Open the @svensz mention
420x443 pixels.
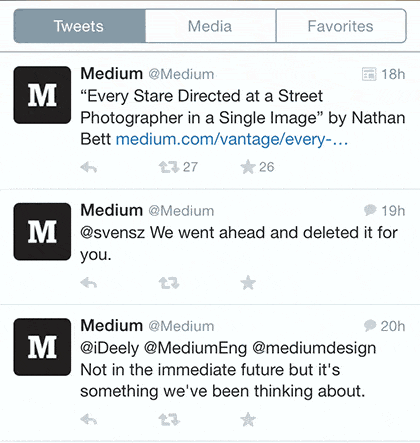113,233
